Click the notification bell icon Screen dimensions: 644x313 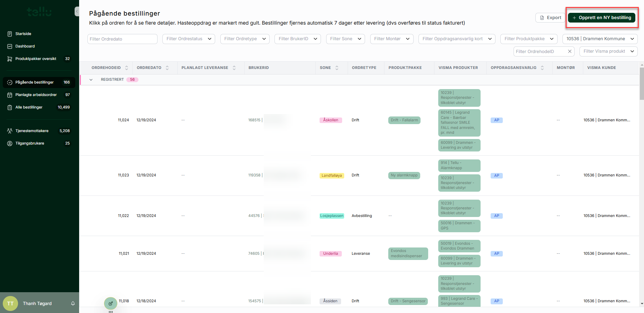[73, 303]
